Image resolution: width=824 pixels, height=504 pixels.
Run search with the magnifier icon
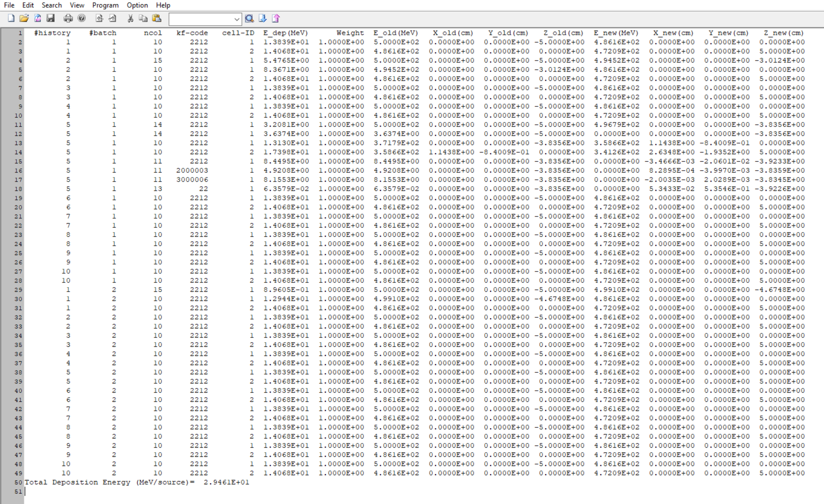249,18
